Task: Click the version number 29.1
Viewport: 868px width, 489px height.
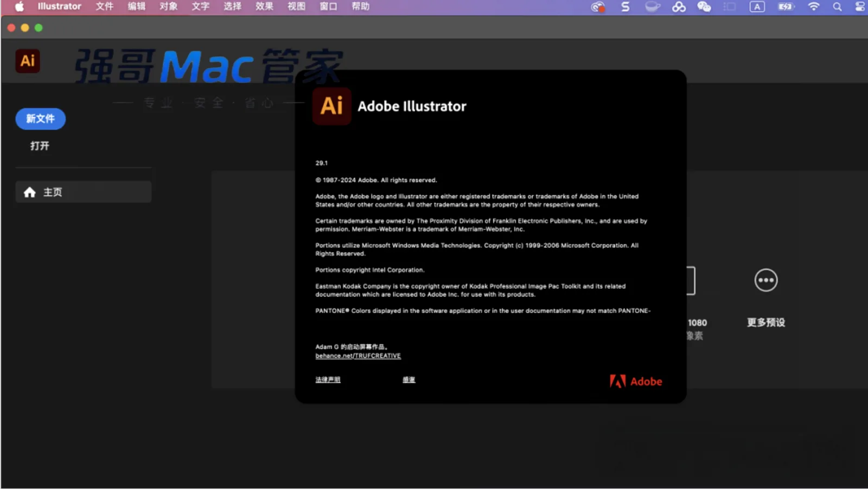Action: click(322, 163)
